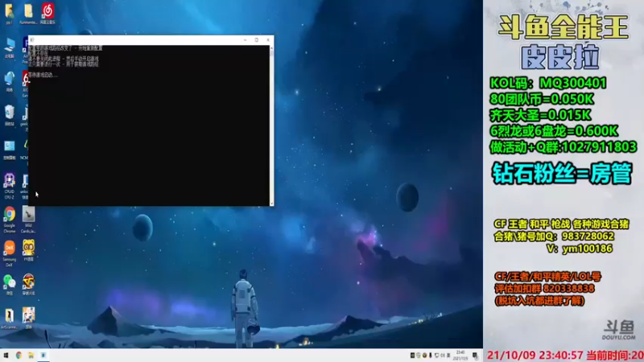Open the ArtScanner desktop shortcut
This screenshot has height=362, width=644.
point(10,319)
